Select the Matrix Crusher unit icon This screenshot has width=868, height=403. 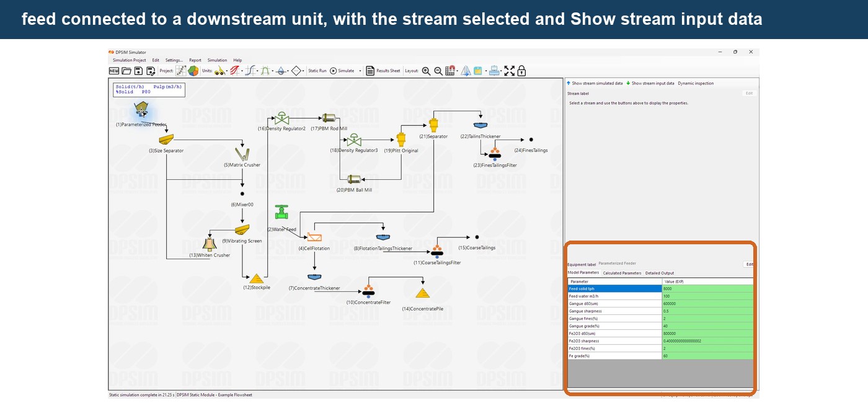tap(242, 153)
